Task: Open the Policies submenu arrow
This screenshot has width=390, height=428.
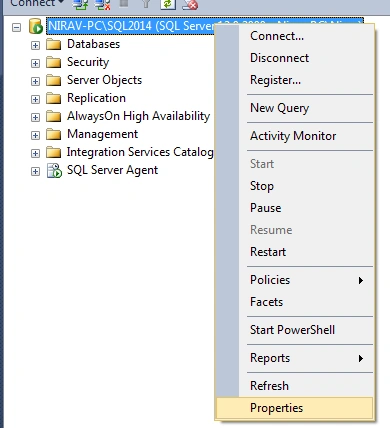Action: (361, 280)
